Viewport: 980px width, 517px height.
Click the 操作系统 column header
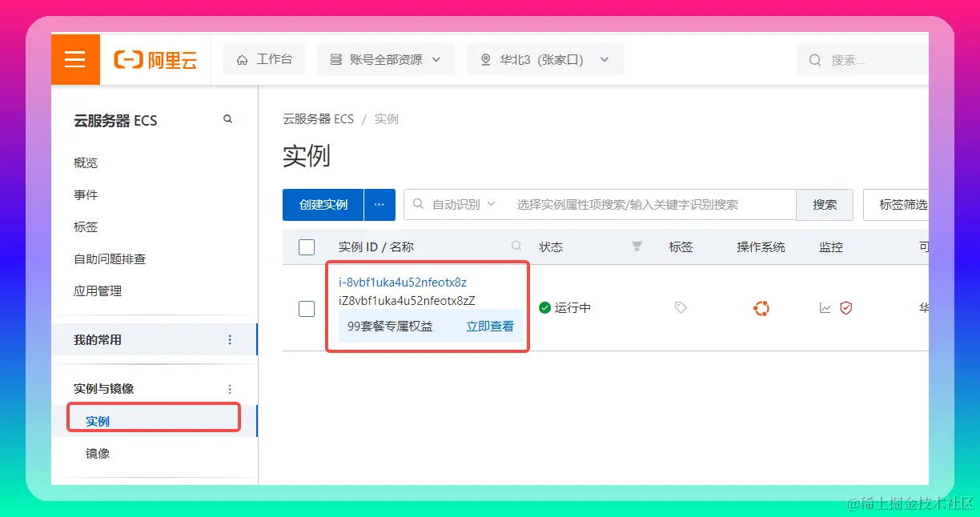(761, 247)
